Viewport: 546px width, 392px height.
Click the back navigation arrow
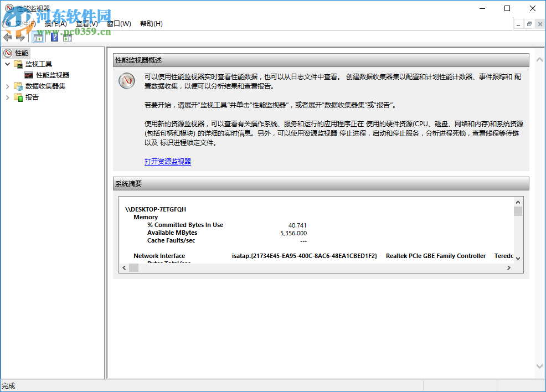8,37
